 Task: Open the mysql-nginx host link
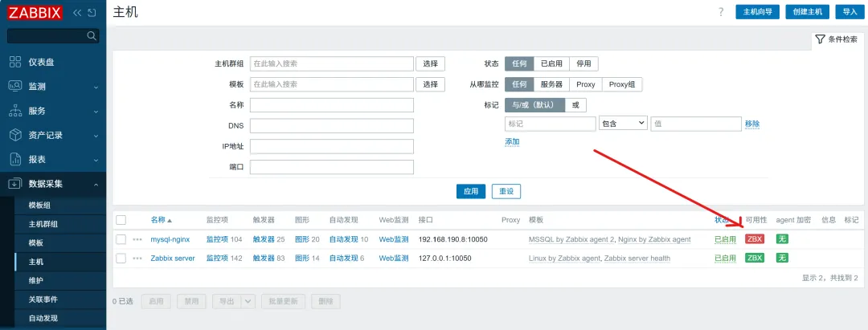pos(170,239)
